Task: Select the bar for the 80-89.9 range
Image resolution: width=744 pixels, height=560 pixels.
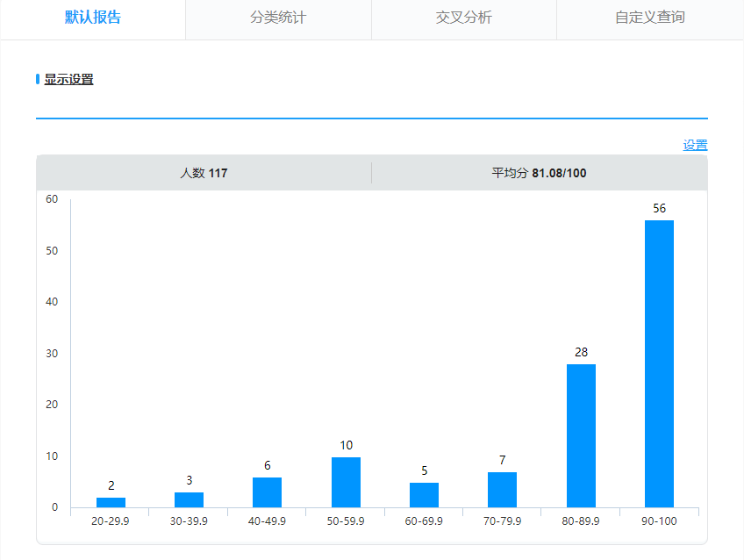Action: [581, 435]
